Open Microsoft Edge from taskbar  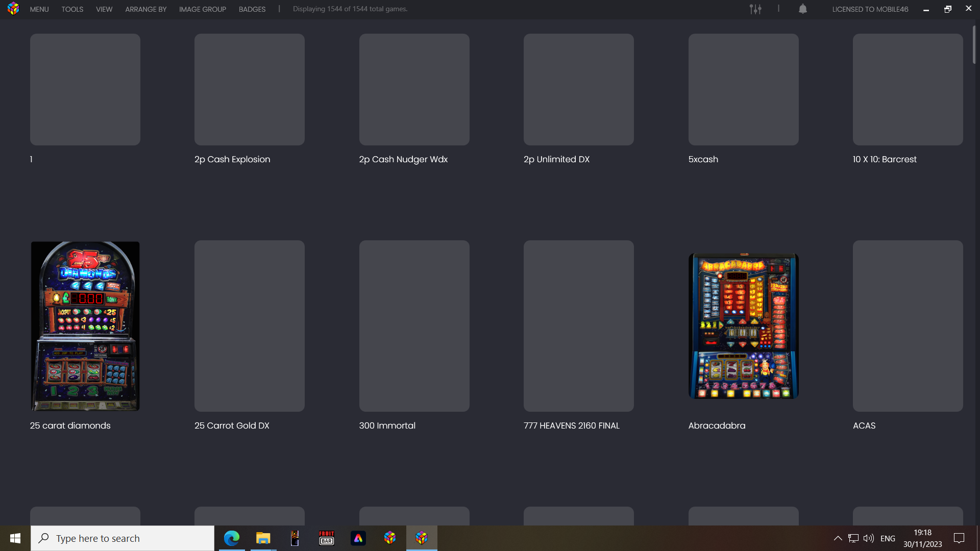click(x=232, y=538)
